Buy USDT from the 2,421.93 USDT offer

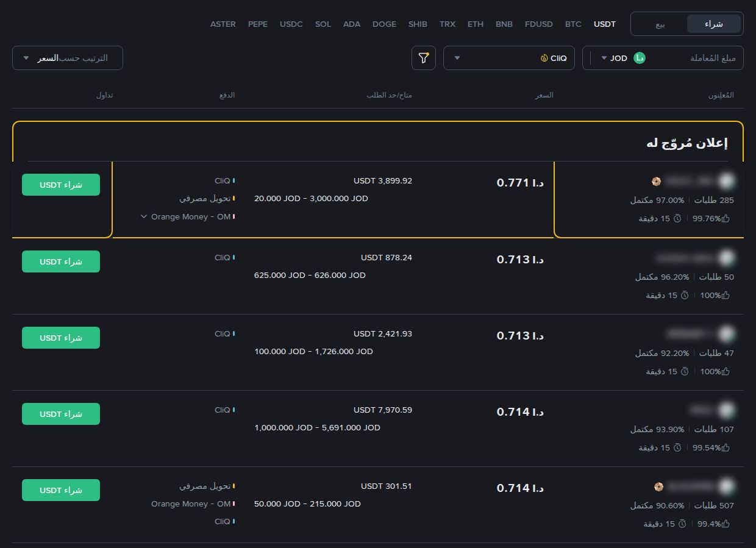[x=61, y=338]
